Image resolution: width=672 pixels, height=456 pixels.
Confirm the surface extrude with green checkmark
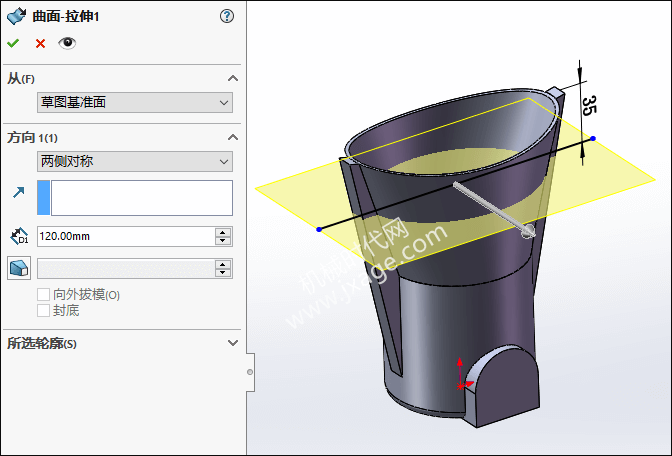pyautogui.click(x=13, y=43)
